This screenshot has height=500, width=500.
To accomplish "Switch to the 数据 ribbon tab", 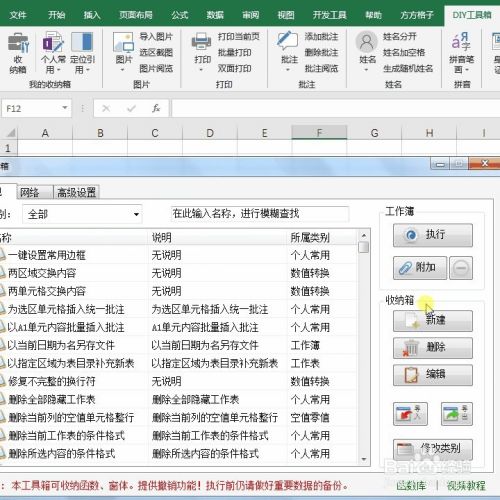I will (x=215, y=15).
